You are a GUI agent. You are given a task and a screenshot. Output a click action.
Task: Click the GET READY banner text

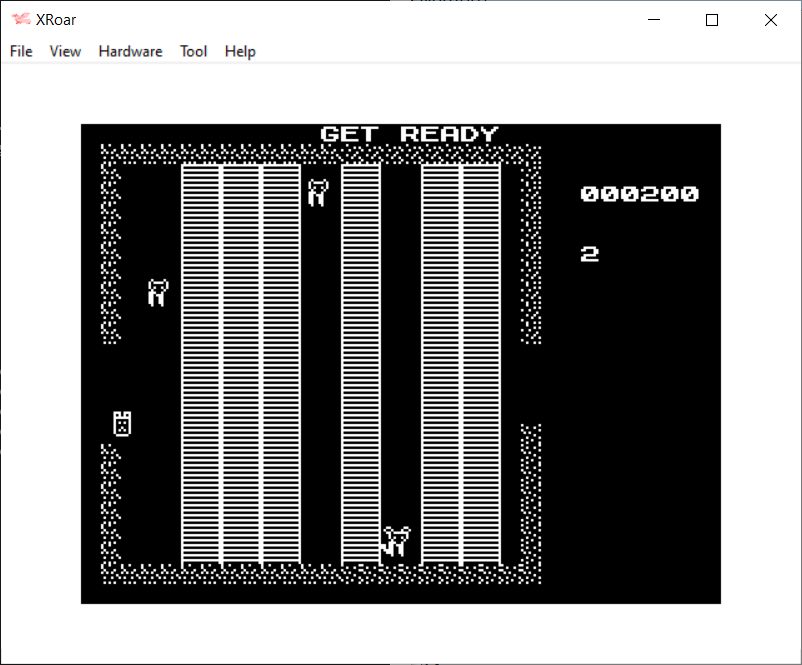coord(409,134)
